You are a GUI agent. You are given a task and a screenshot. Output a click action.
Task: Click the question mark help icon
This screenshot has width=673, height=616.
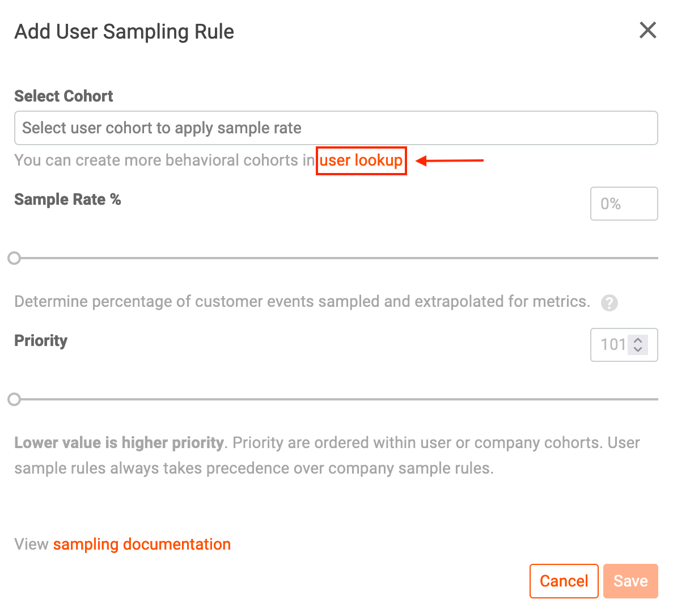(x=609, y=303)
